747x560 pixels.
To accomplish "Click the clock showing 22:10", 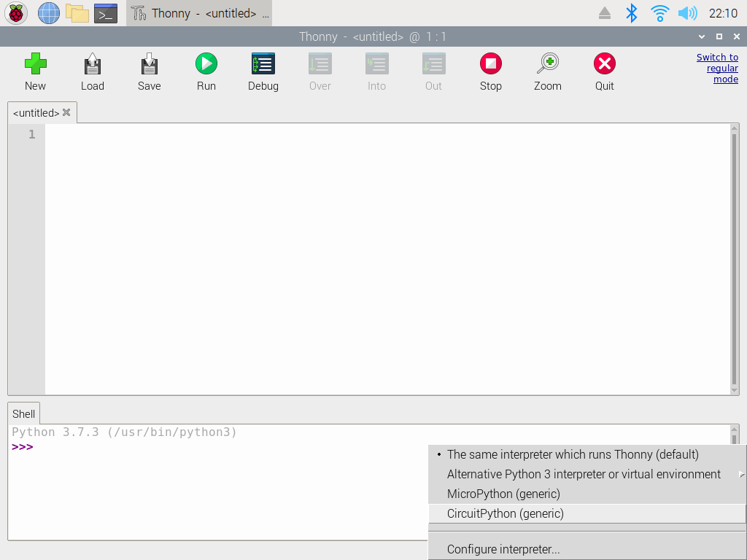I will click(x=723, y=13).
